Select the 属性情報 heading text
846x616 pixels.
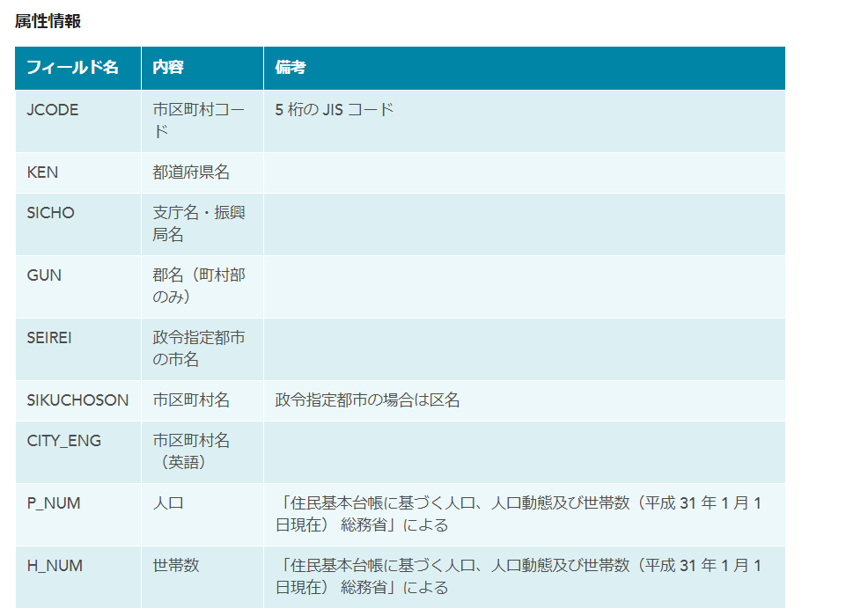48,21
